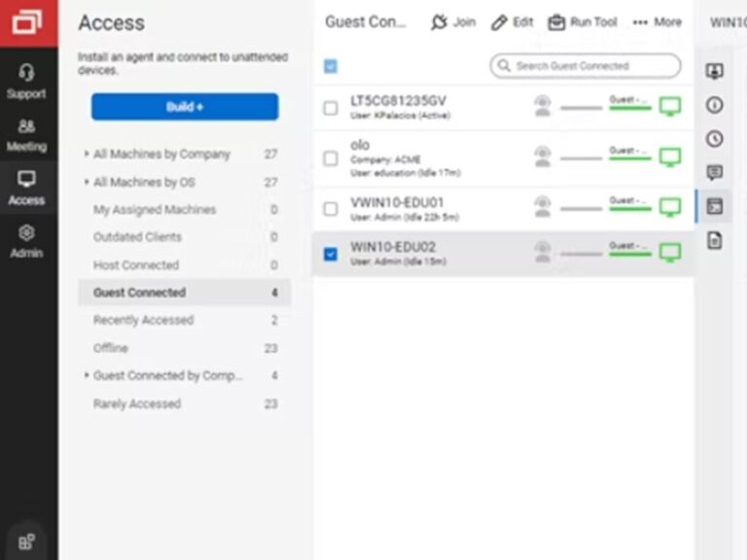The width and height of the screenshot is (747, 560).
Task: Click the ConnectWise Control logo icon
Action: (x=27, y=22)
